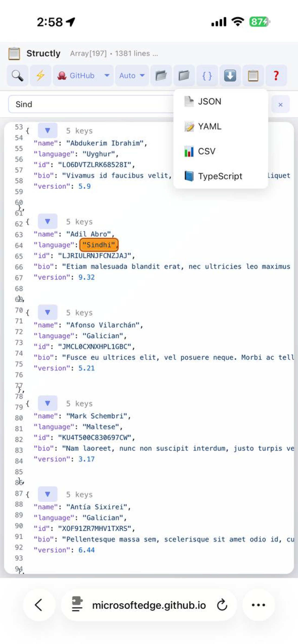Click the search field containing Sind
The width and height of the screenshot is (298, 644).
pyautogui.click(x=91, y=104)
